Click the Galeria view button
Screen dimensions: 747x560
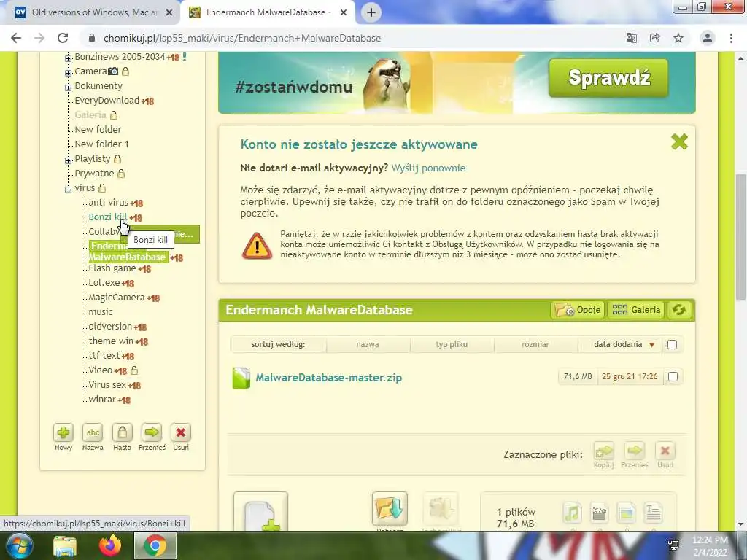(636, 310)
